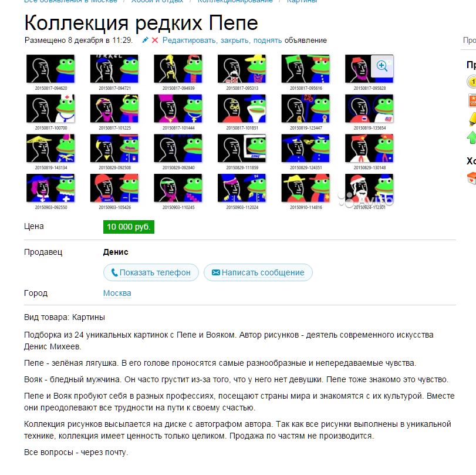This screenshot has height=475, width=476.
Task: Click the phone icon in Показать телефон
Action: coord(114,272)
